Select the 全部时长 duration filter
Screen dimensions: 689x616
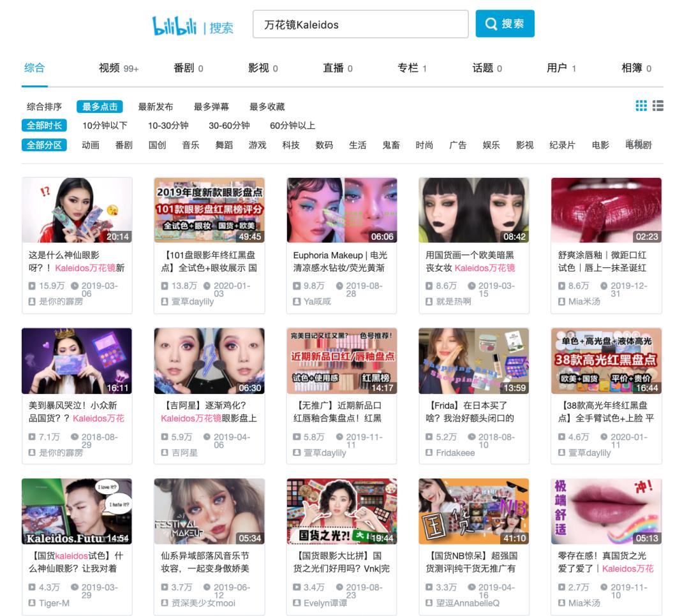coord(45,126)
